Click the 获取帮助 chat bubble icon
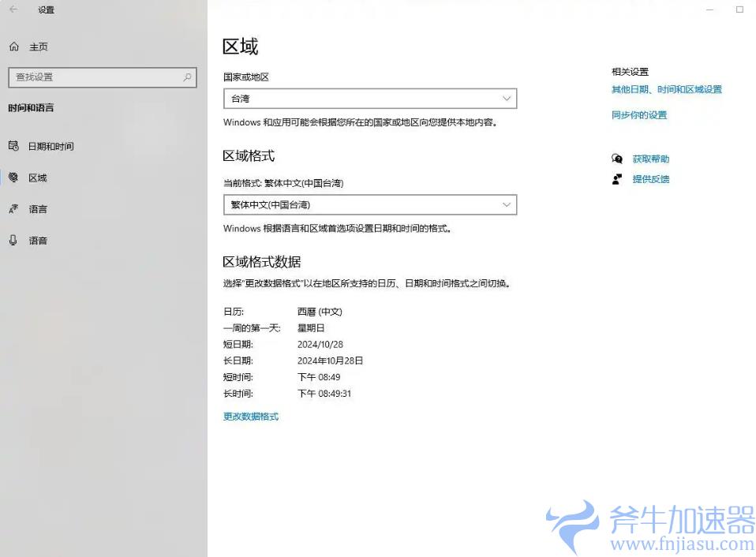 coord(617,159)
